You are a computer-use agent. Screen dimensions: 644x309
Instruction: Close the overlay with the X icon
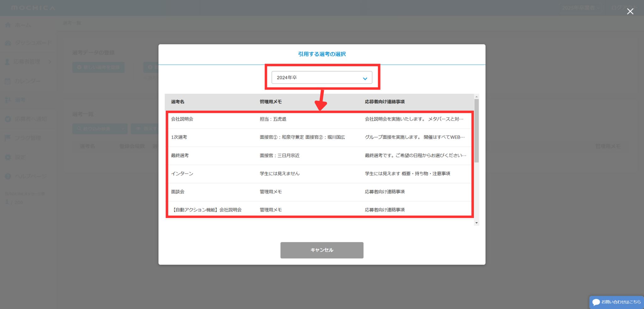630,11
